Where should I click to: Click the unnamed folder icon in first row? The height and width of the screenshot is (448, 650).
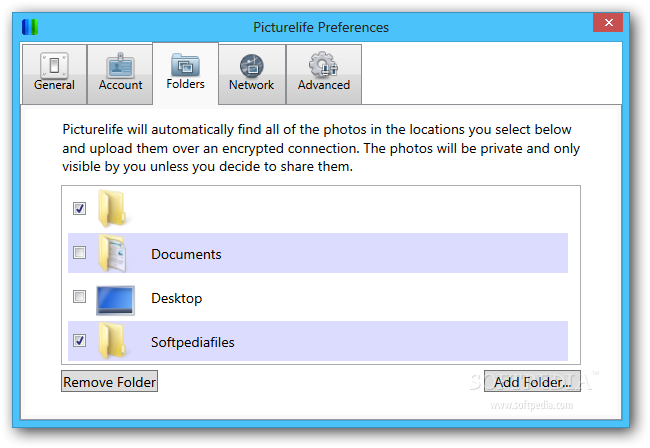(112, 208)
